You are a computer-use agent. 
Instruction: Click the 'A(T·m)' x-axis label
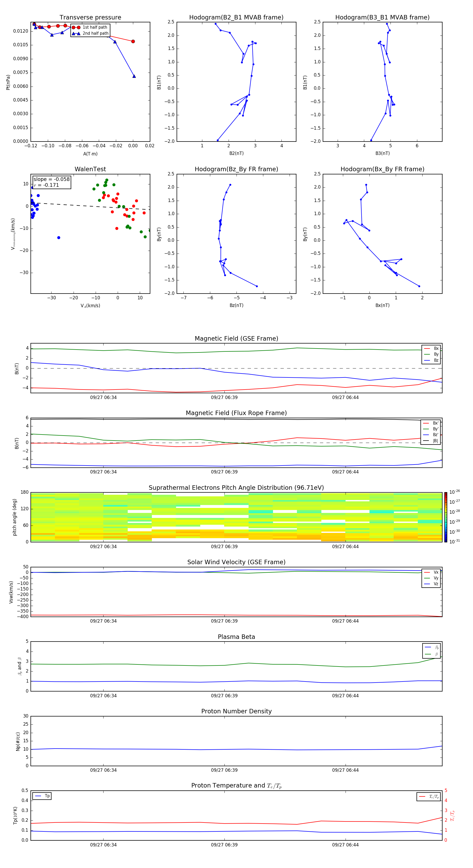pyautogui.click(x=90, y=154)
